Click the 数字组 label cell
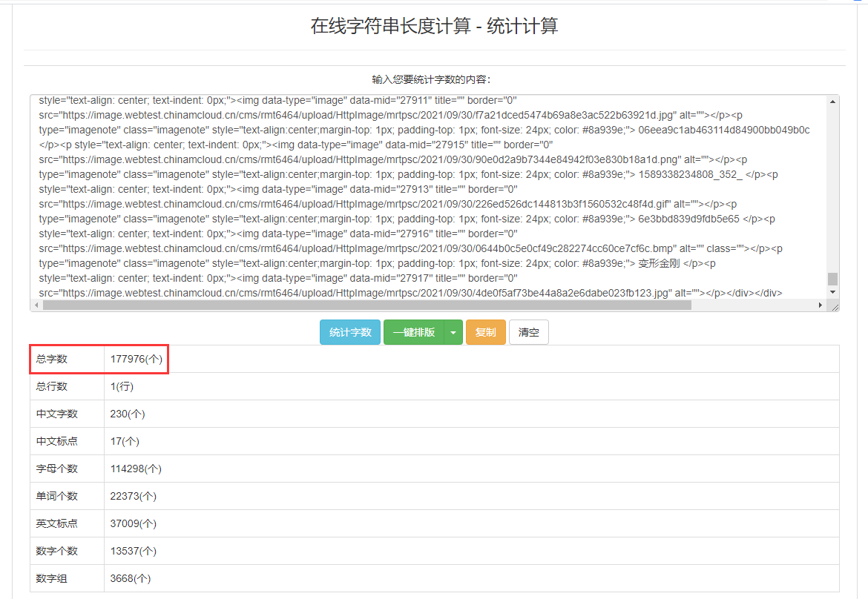This screenshot has height=599, width=868. coord(67,578)
